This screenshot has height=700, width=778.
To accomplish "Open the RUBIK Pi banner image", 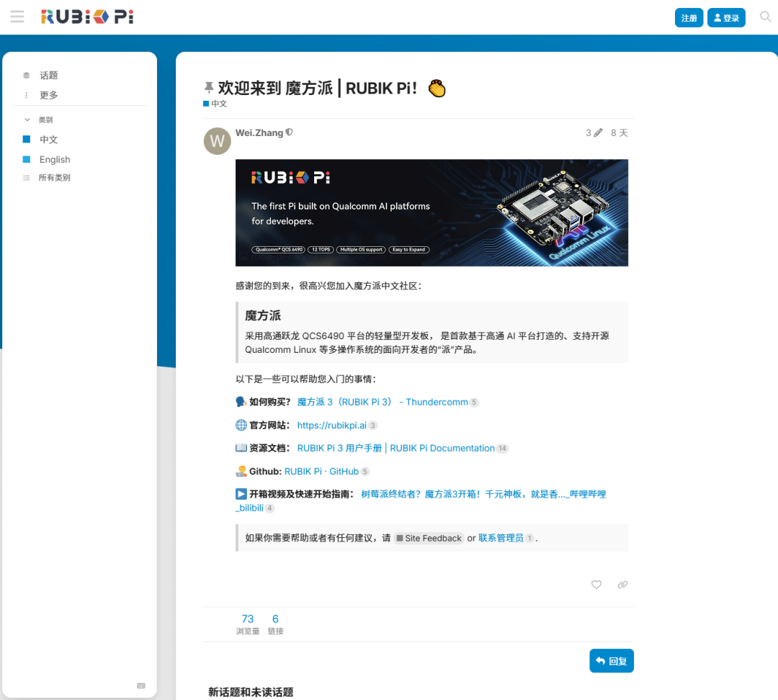I will [x=432, y=213].
